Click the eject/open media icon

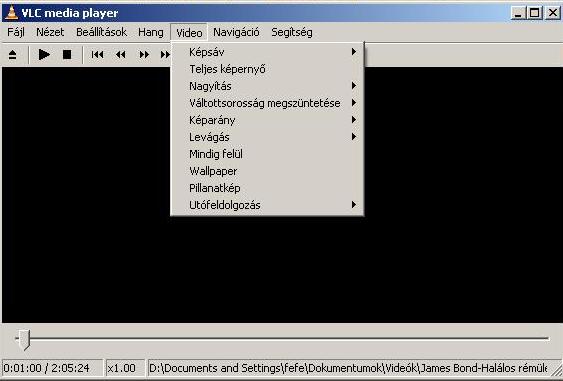pos(13,55)
